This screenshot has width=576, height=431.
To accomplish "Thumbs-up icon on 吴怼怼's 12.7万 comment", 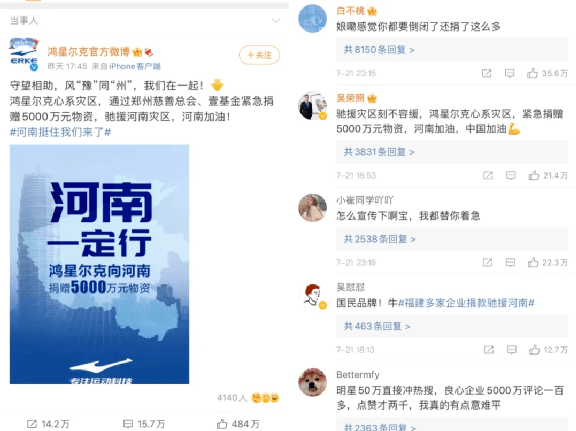I will tap(534, 349).
